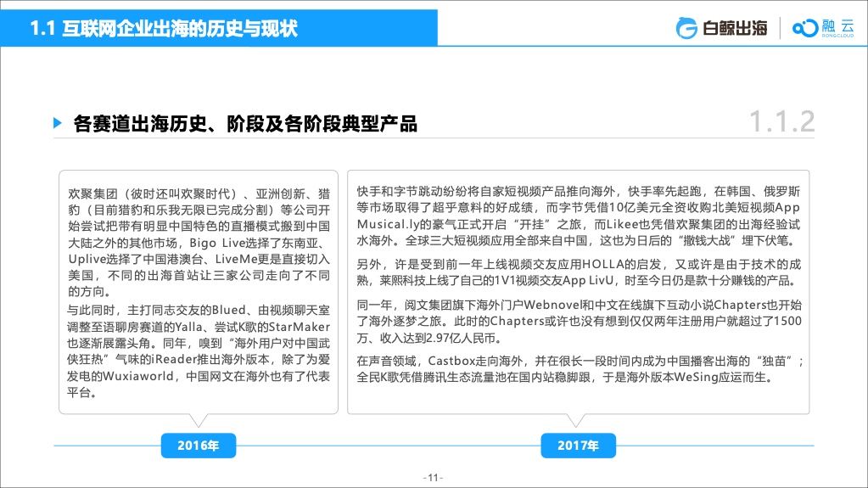Viewport: 868px width, 488px height.
Task: Click the line mentioning 海外版本WeSing应运而生
Action: [564, 378]
